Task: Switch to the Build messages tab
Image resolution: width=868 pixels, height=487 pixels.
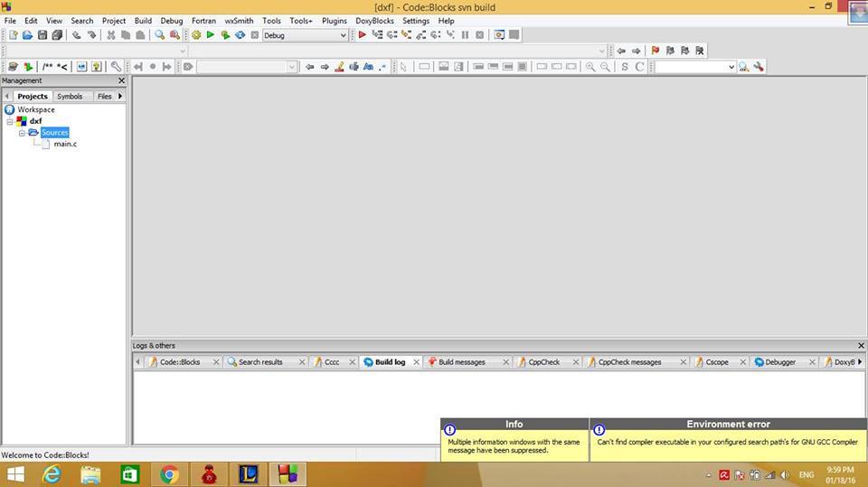Action: tap(462, 362)
